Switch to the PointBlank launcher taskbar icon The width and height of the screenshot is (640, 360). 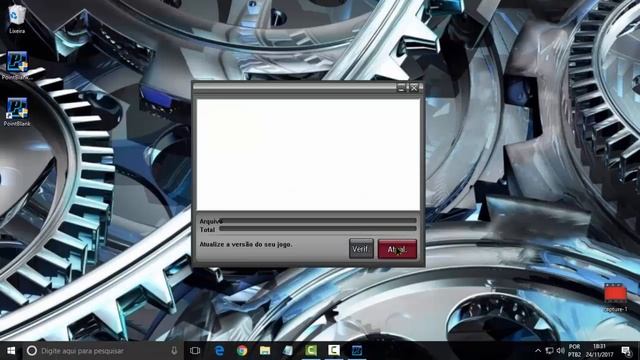pyautogui.click(x=357, y=351)
